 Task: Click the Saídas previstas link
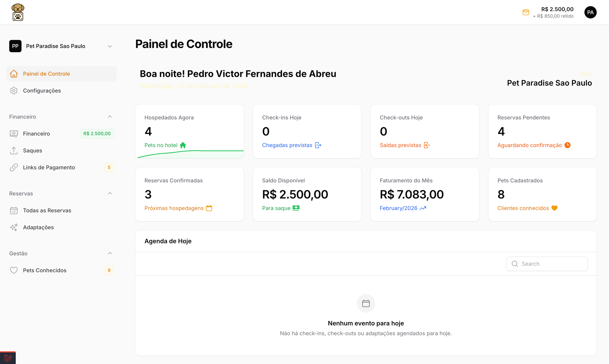coord(400,145)
